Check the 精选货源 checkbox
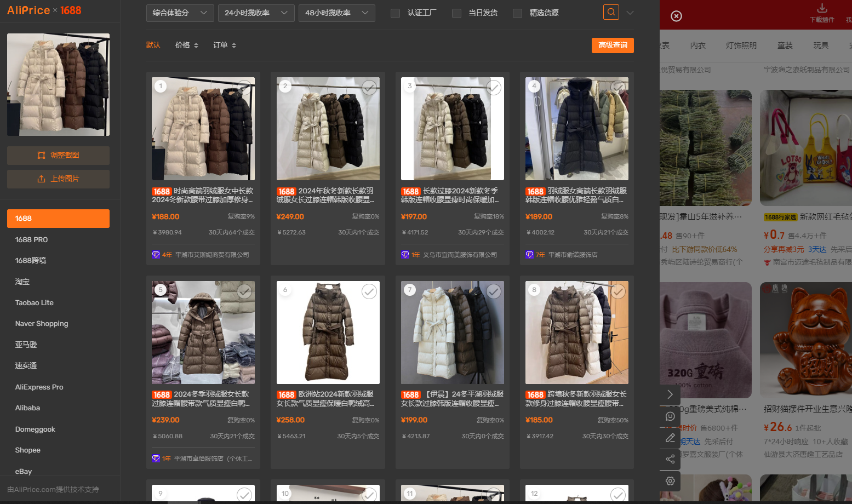This screenshot has height=504, width=852. [517, 13]
